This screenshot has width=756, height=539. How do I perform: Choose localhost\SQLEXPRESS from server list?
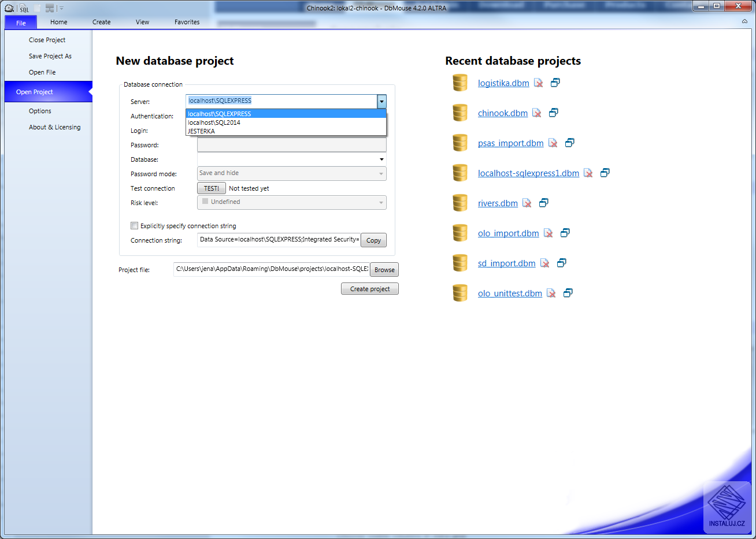coord(286,114)
